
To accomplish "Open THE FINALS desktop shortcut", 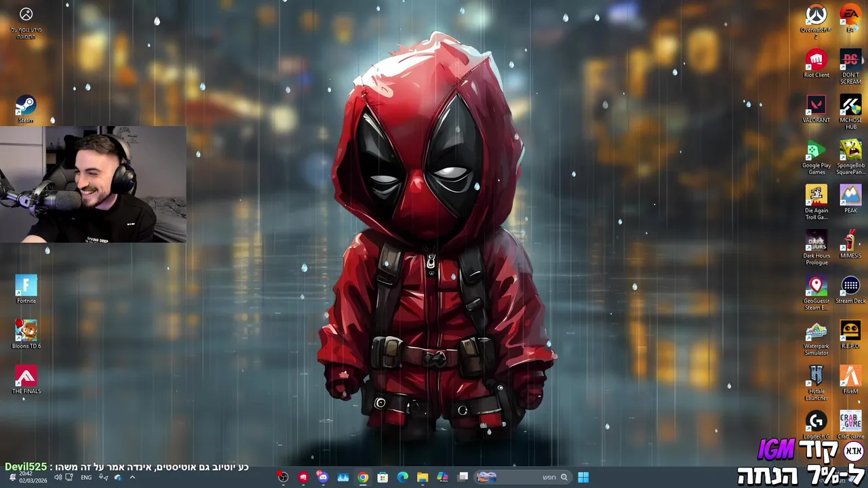I will tap(26, 380).
